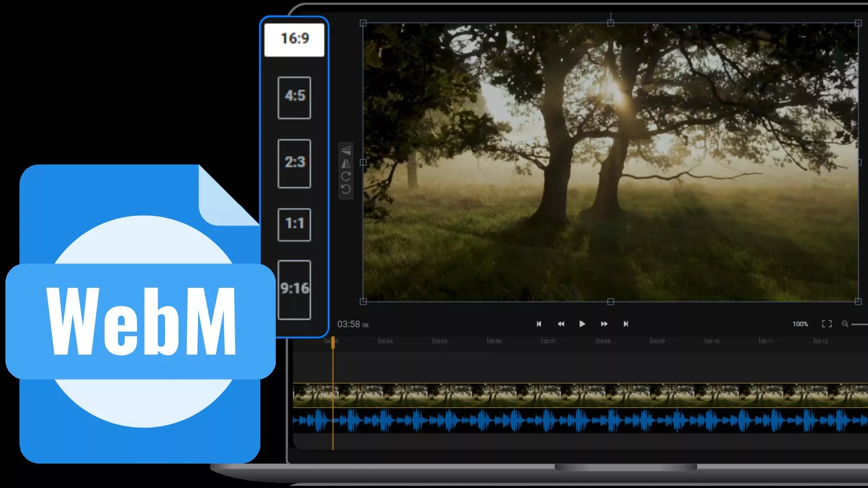The image size is (868, 488).
Task: Skip to the end of the video
Action: (x=626, y=324)
